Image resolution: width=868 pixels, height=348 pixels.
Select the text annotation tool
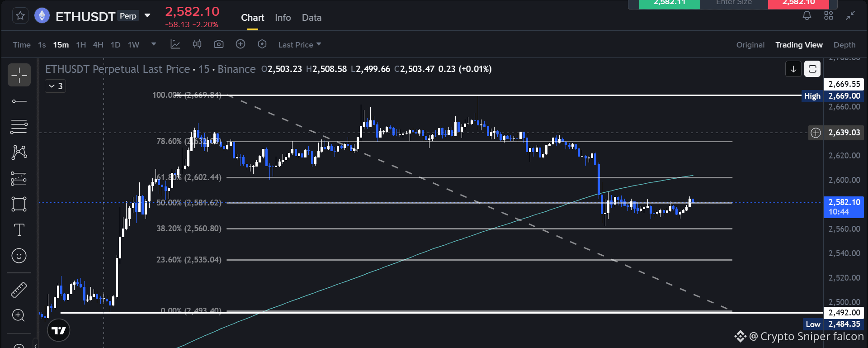(19, 230)
